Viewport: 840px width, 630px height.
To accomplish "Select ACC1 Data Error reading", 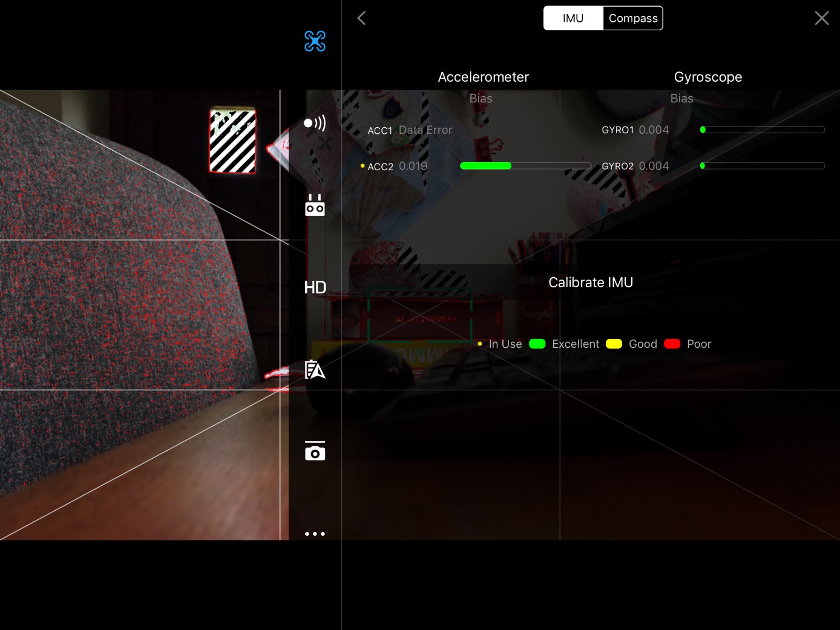I will [424, 130].
